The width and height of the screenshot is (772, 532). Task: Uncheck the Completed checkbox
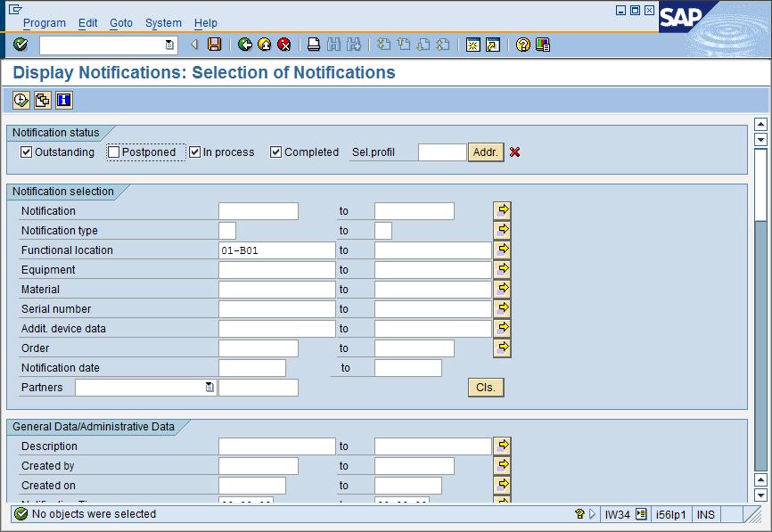[x=275, y=152]
